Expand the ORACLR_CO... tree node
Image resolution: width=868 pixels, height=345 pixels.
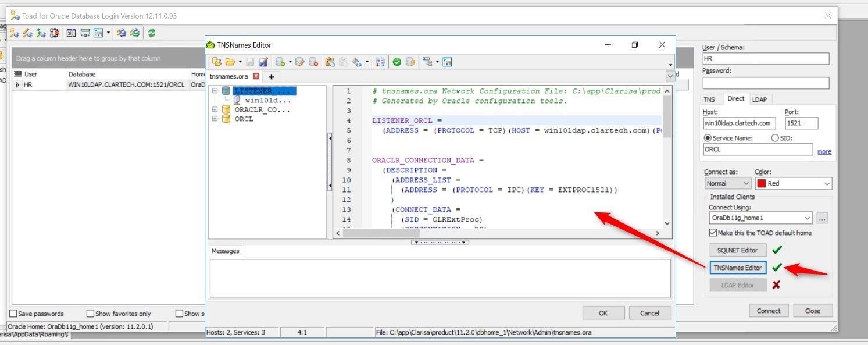pyautogui.click(x=215, y=109)
